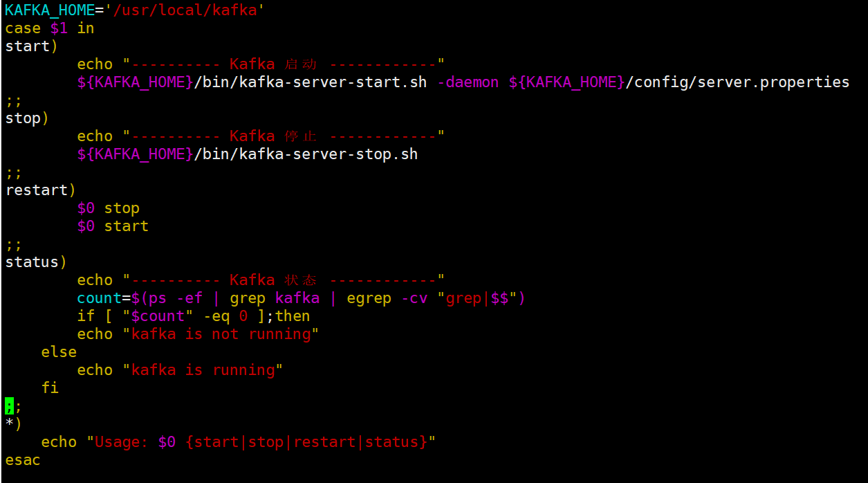This screenshot has height=483, width=868.
Task: Select the '/usr/local/kafka' path string
Action: pos(185,10)
